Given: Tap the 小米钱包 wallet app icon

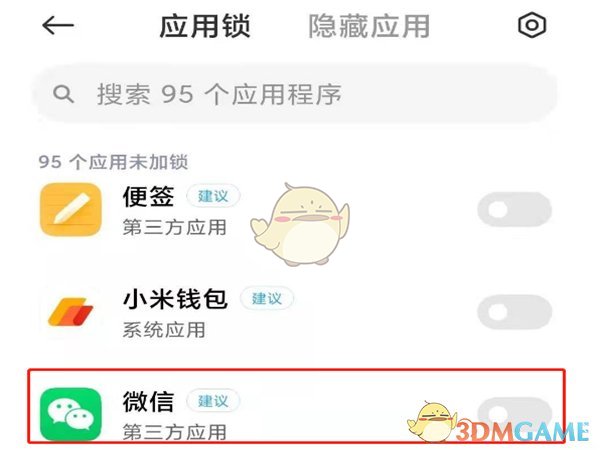Looking at the screenshot, I should pos(71,311).
